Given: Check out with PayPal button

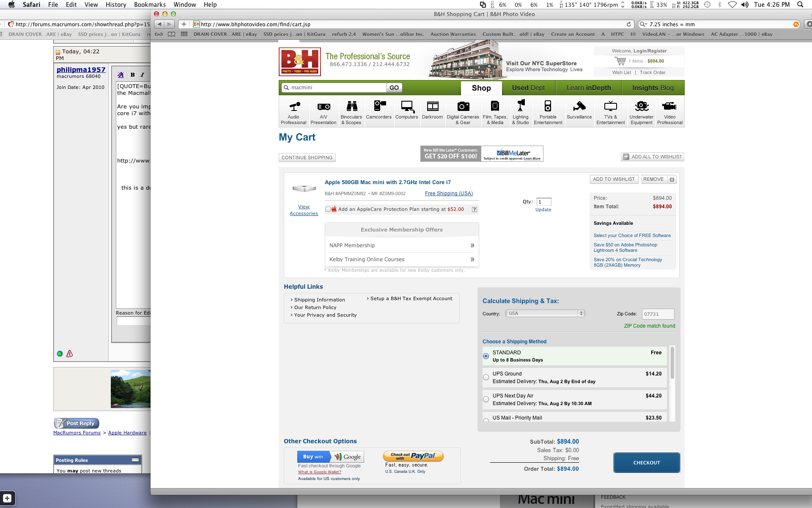Looking at the screenshot, I should click(413, 456).
